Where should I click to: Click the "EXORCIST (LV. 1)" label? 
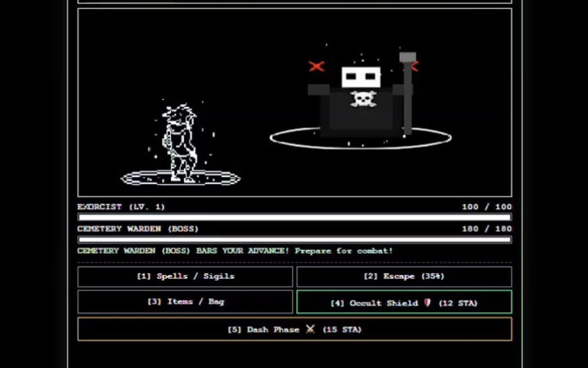point(121,207)
